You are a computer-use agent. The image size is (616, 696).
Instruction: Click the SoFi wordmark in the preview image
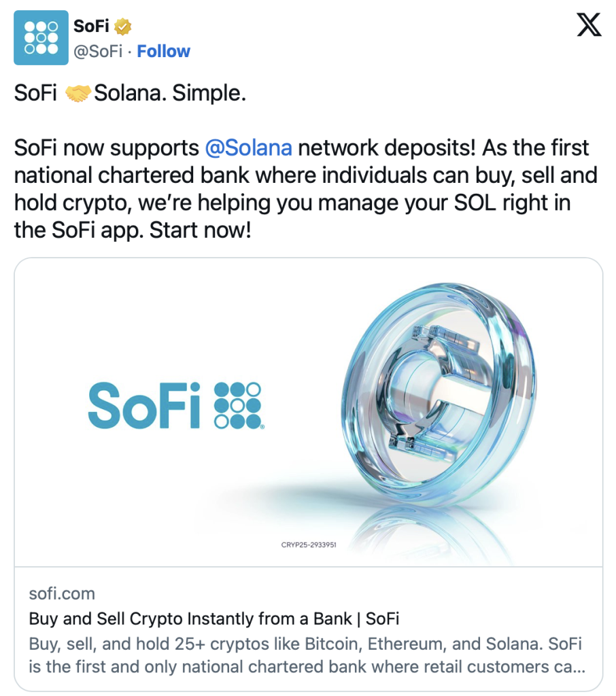click(x=144, y=406)
